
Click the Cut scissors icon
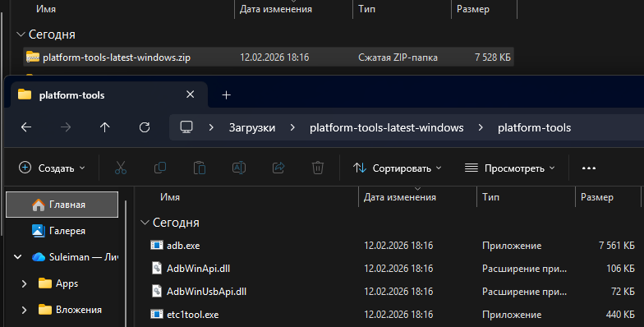pos(121,168)
